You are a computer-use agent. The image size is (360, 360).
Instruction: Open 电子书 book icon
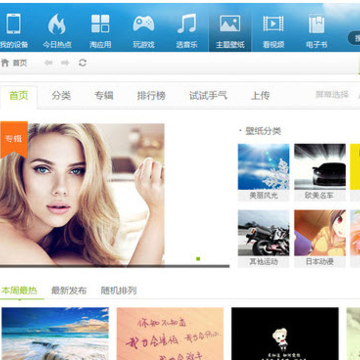click(316, 24)
